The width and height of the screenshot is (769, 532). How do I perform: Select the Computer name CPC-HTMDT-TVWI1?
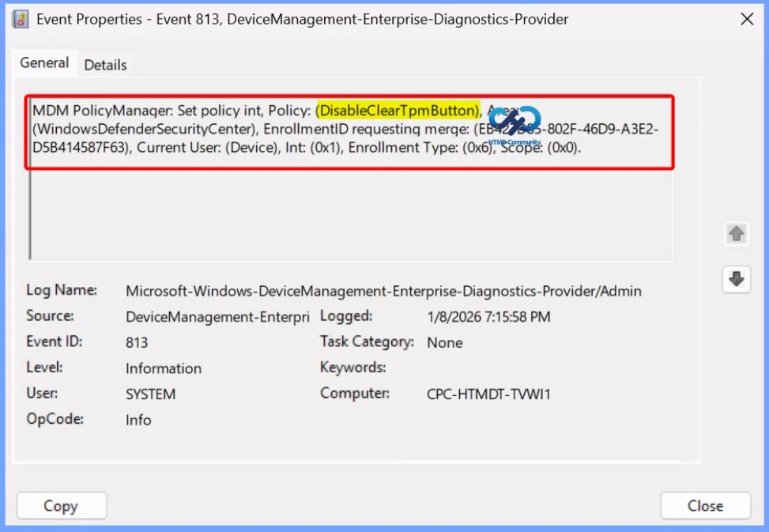click(x=488, y=394)
